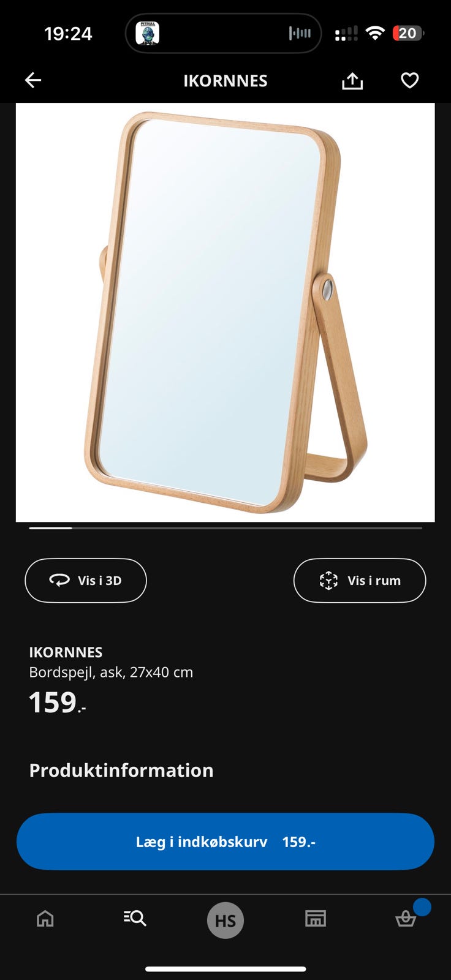Open the store tab icon
Viewport: 451px width, 980px height.
coord(316,918)
